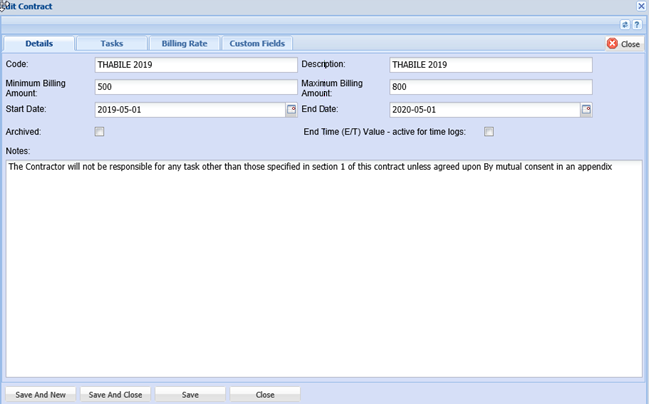Switch to the Tasks tab
The width and height of the screenshot is (650, 405).
[112, 44]
